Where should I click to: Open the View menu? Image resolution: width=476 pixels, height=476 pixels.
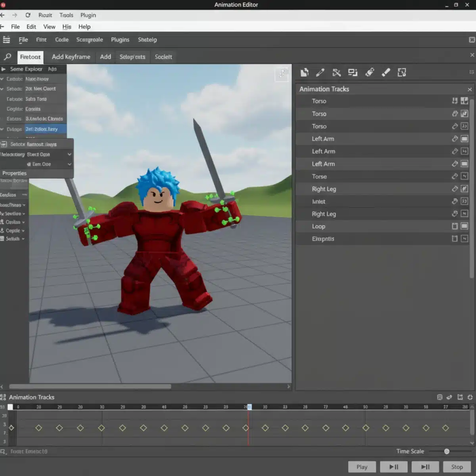(49, 27)
